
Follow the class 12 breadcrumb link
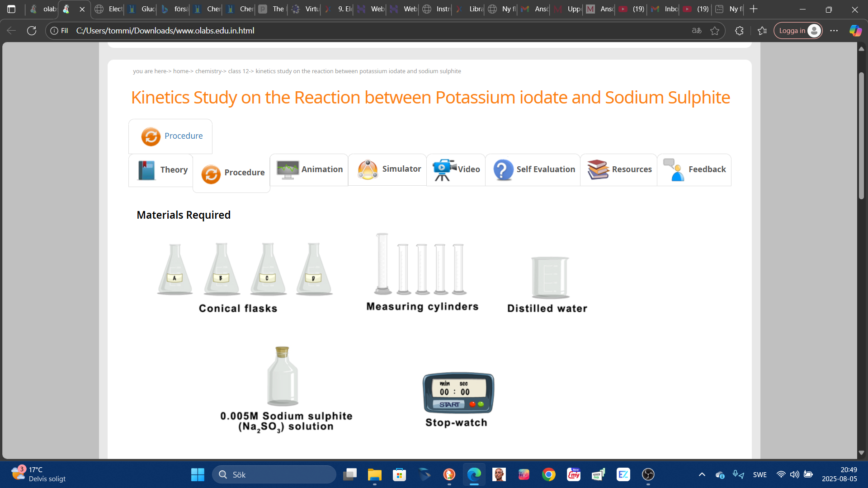click(238, 71)
